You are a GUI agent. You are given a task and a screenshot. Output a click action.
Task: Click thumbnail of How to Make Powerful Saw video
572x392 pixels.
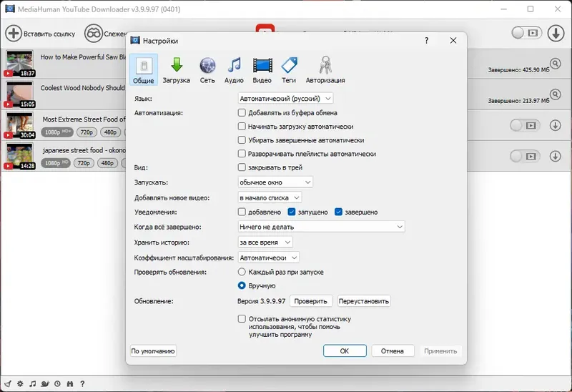[20, 64]
